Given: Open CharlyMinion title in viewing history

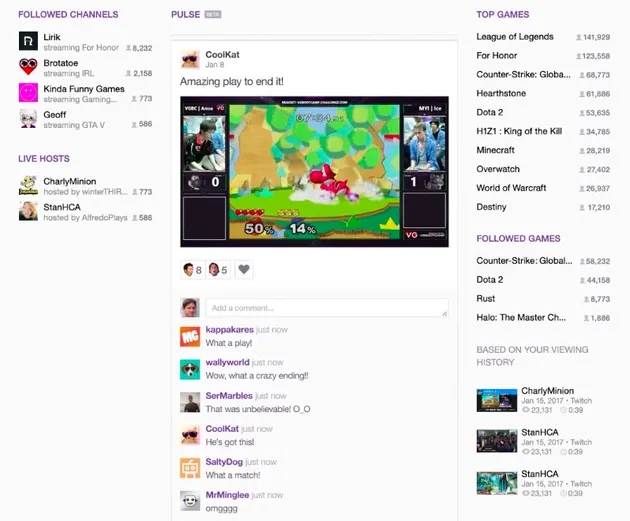Looking at the screenshot, I should pos(548,391).
